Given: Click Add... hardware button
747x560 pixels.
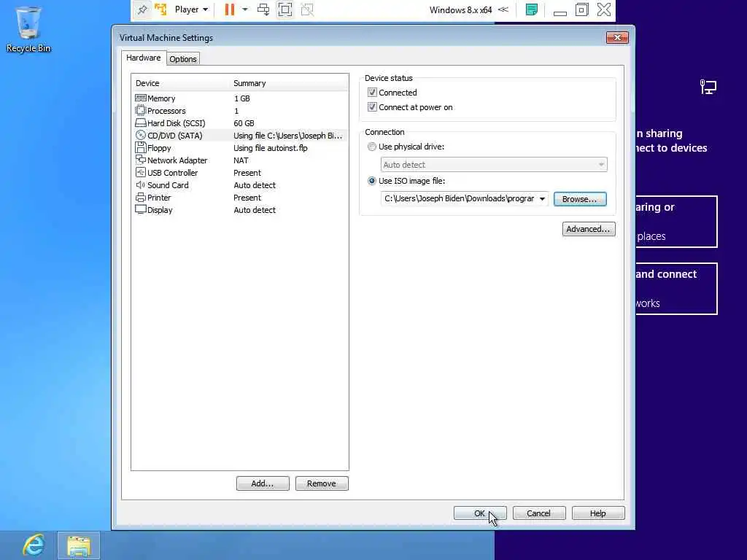Looking at the screenshot, I should 263,483.
